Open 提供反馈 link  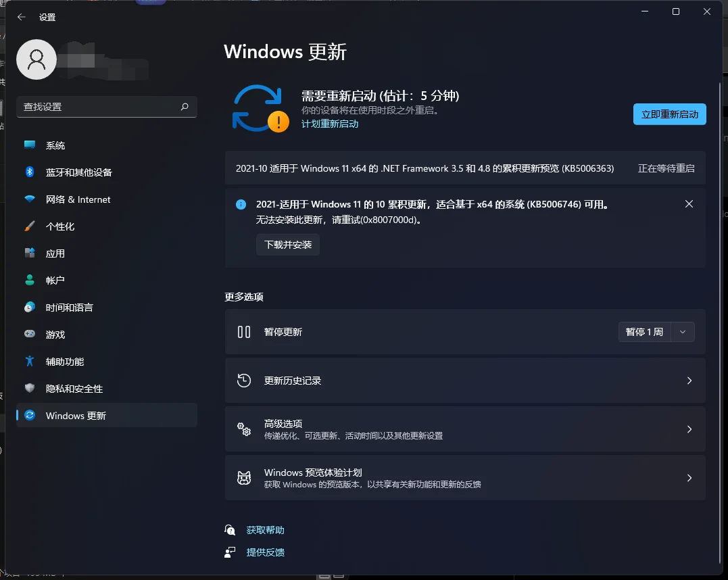click(x=265, y=552)
